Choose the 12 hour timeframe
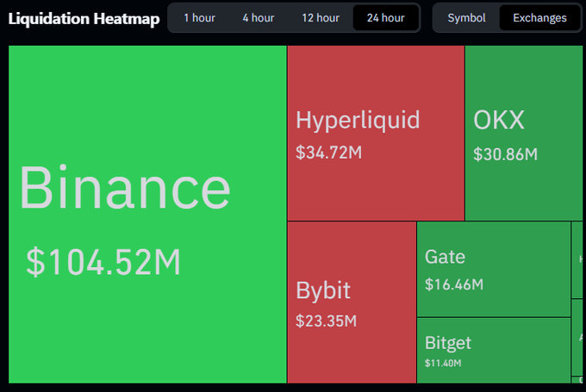This screenshot has width=586, height=392. tap(321, 18)
